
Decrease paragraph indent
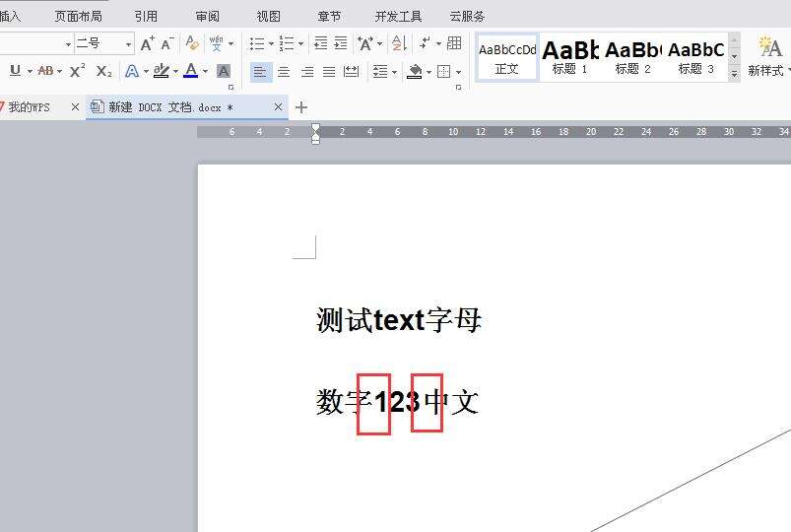pyautogui.click(x=321, y=43)
